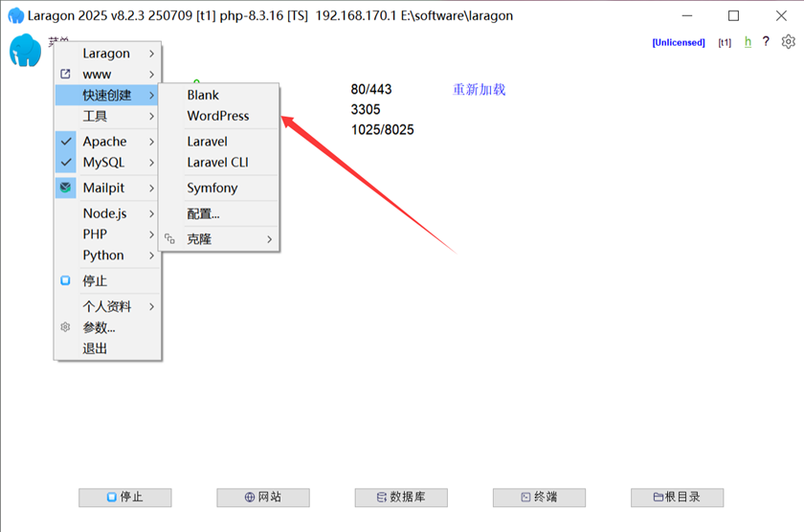Expand the Python submenu arrow
The height and width of the screenshot is (532, 804).
[151, 255]
